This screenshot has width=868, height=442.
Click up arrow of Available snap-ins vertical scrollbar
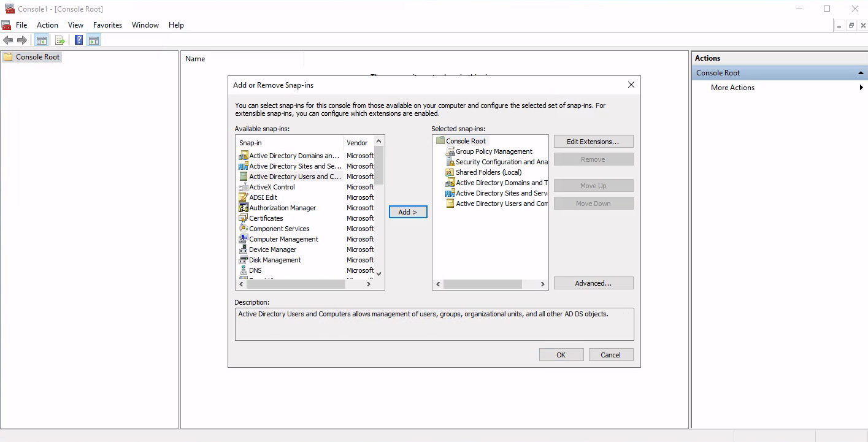(378, 142)
